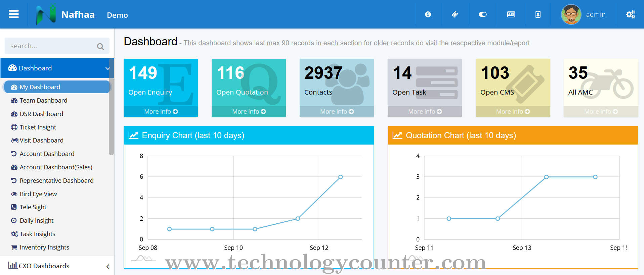Open DSR Dashboard

[41, 114]
